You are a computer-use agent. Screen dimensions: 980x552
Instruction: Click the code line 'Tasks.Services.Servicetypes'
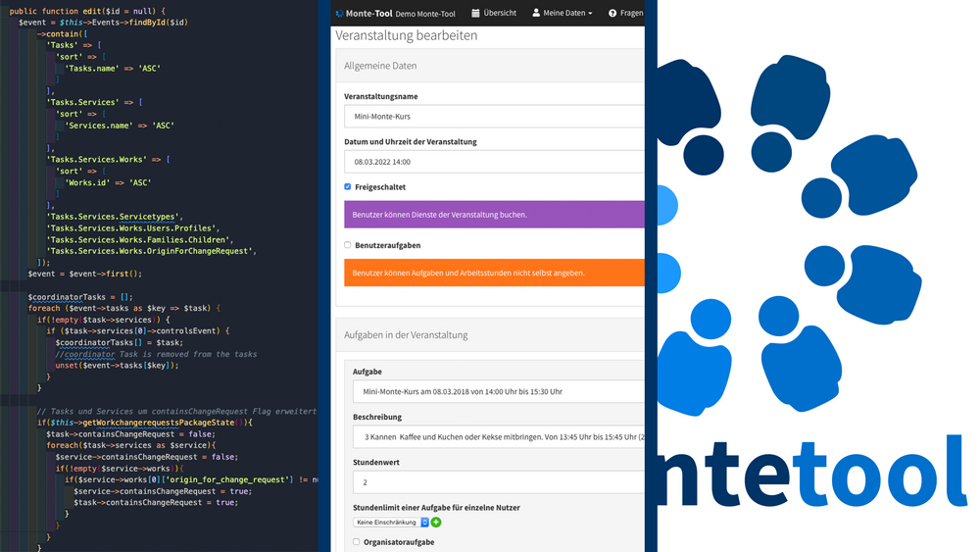(x=115, y=217)
